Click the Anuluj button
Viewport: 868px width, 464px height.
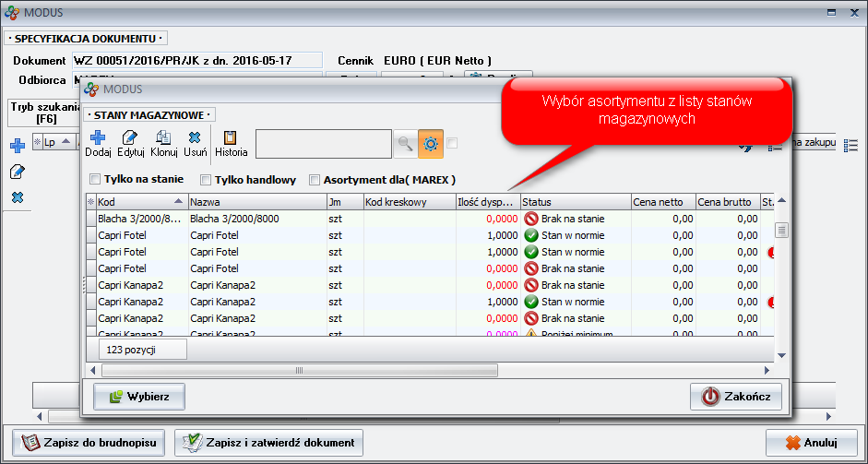coord(811,443)
